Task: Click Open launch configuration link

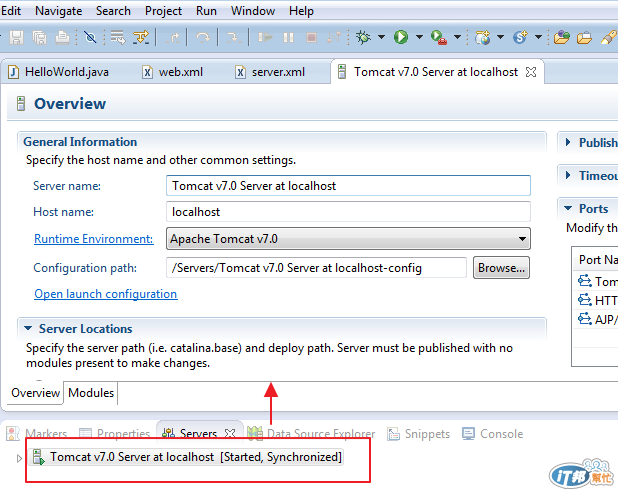Action: pos(106,294)
